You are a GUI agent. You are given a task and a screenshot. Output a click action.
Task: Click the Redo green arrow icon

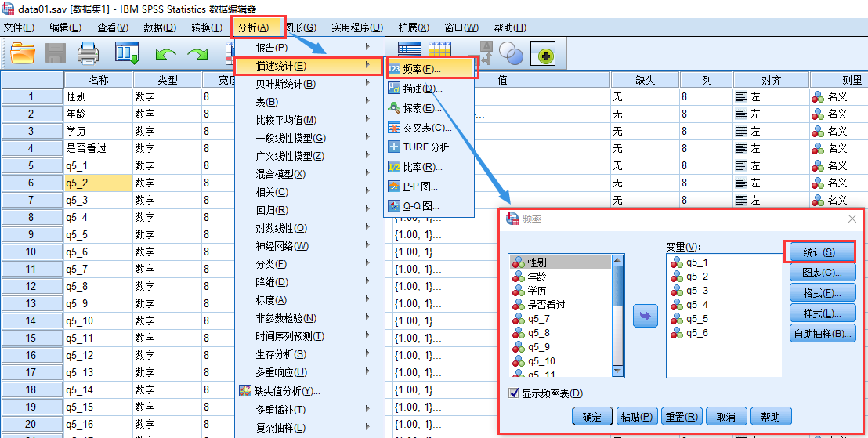coord(197,54)
